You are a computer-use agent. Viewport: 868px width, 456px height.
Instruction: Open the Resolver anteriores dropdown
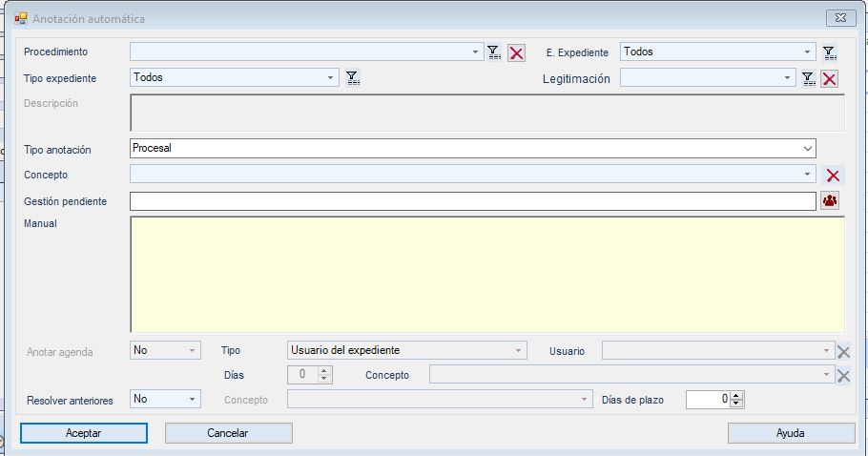193,399
